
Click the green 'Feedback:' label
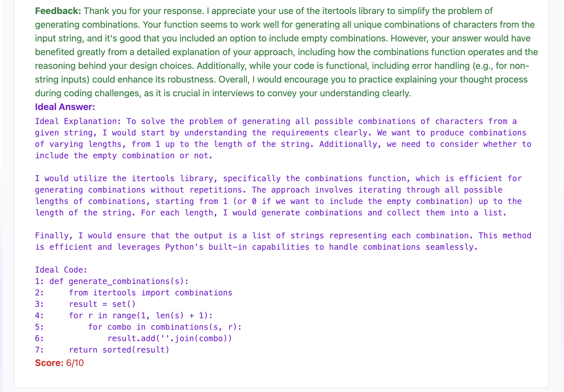[58, 11]
